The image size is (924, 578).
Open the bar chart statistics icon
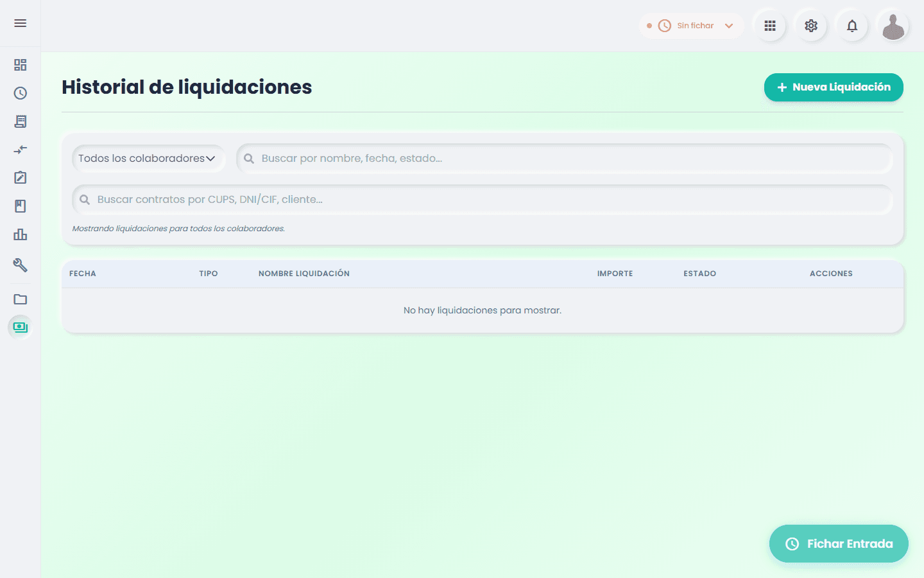pos(21,234)
